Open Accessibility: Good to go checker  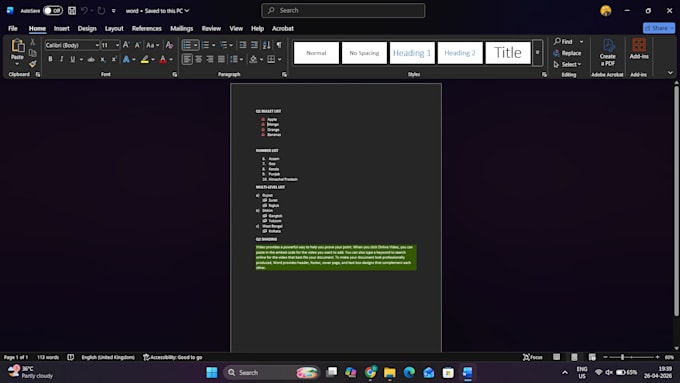tap(173, 357)
